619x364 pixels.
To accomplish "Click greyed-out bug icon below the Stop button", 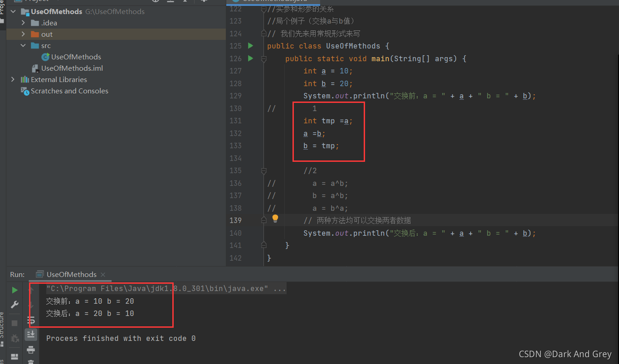I will click(15, 338).
